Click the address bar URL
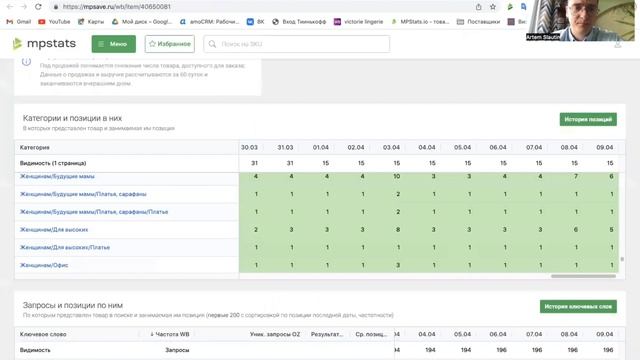 click(x=117, y=7)
